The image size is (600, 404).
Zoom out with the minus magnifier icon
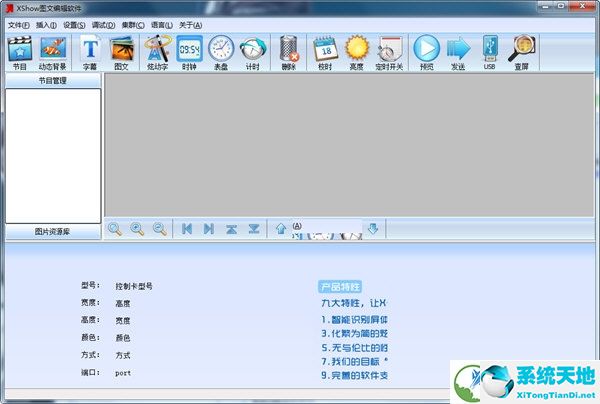click(160, 229)
